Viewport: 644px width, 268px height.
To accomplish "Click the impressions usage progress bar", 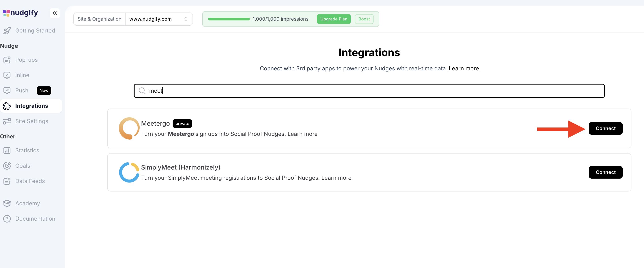I will point(229,19).
